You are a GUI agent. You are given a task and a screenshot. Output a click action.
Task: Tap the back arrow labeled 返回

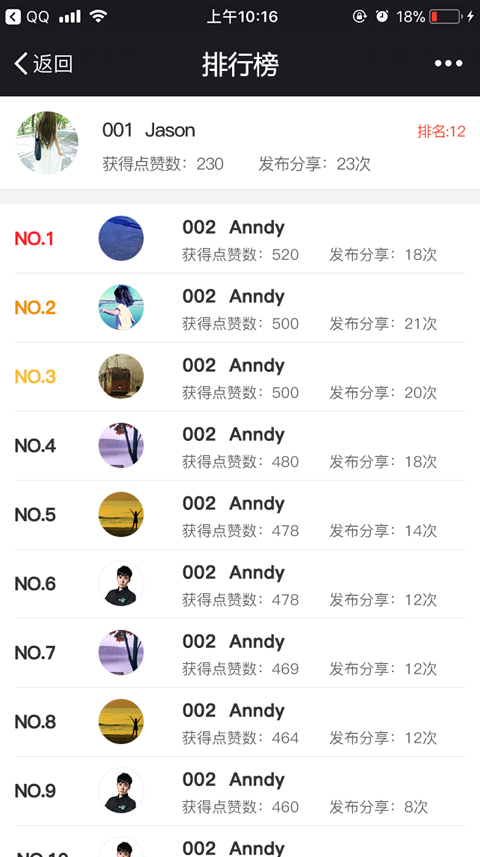pyautogui.click(x=43, y=64)
